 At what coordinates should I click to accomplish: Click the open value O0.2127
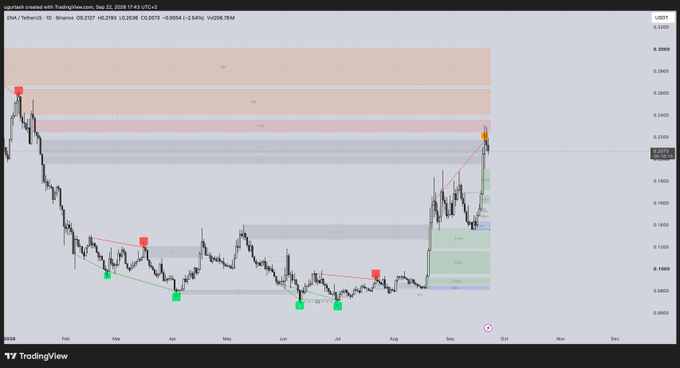point(85,18)
